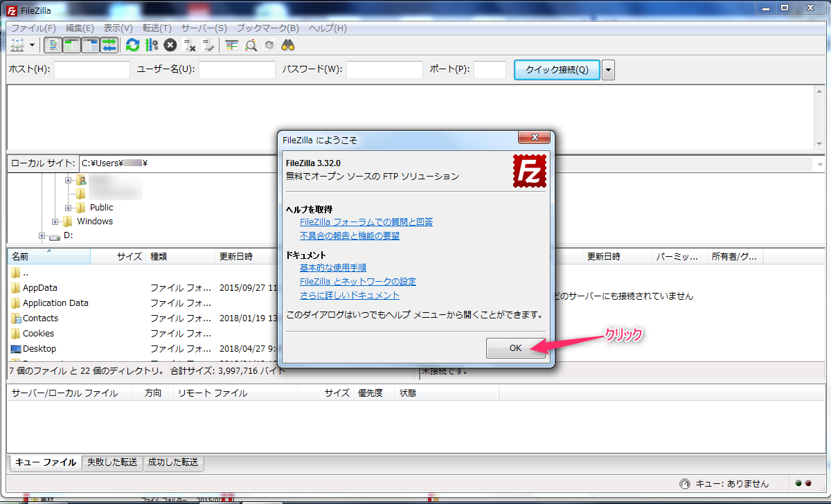Focus the ユーザー名(U) username field
This screenshot has width=831, height=504.
click(x=237, y=70)
